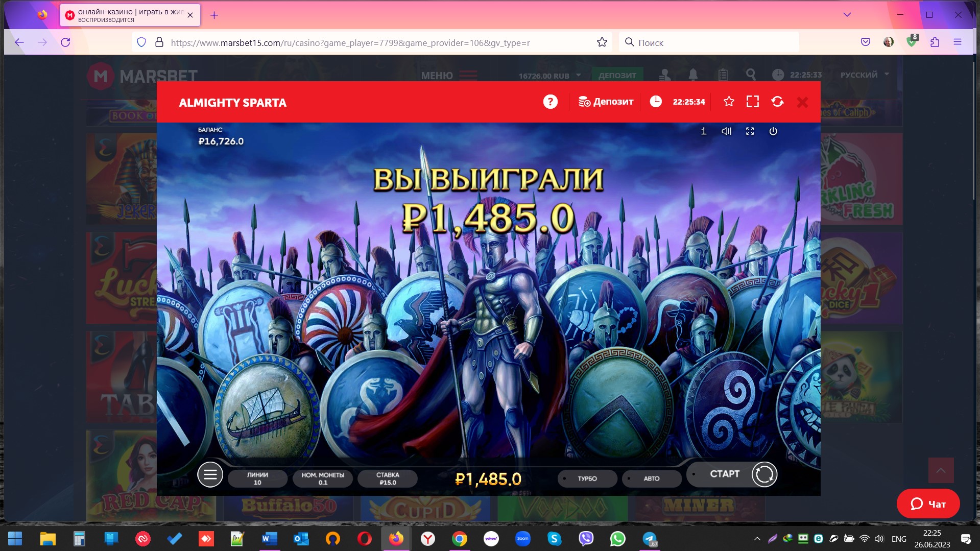Open Skype from the taskbar

pyautogui.click(x=554, y=538)
